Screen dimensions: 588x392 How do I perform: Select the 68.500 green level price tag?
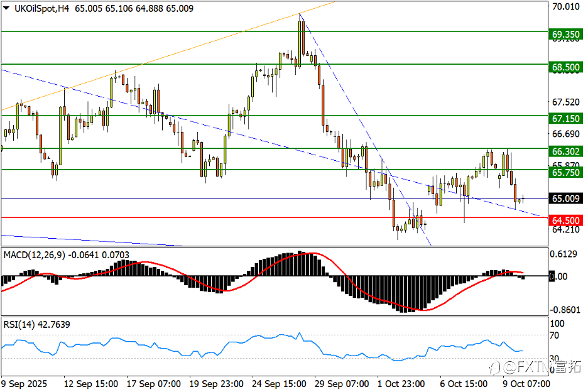(566, 67)
